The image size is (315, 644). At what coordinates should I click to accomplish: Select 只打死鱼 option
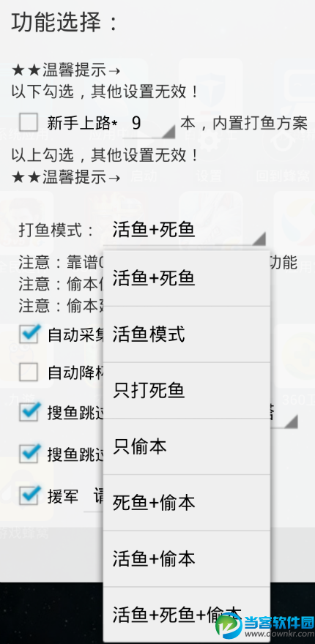click(187, 391)
